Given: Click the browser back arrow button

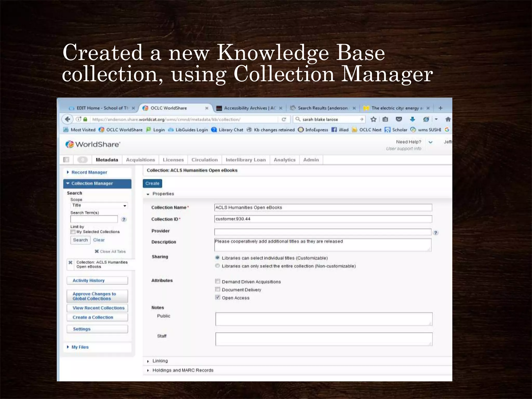Looking at the screenshot, I should pos(67,119).
